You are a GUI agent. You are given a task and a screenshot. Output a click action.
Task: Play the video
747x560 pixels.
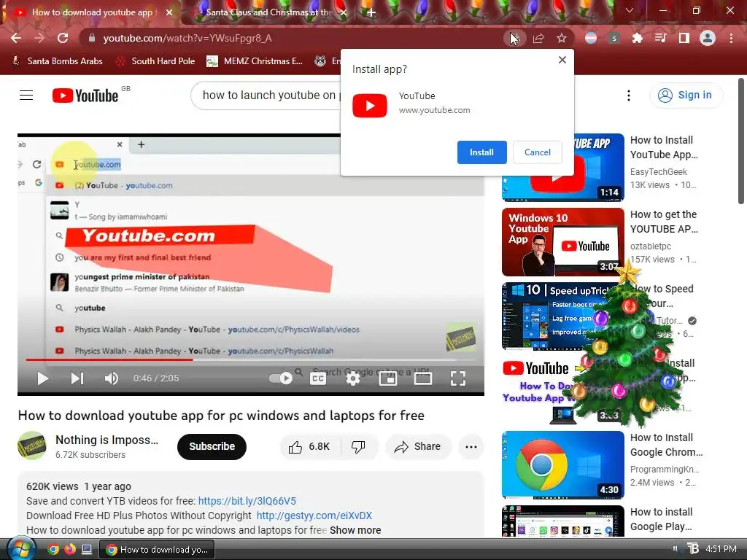pos(42,378)
